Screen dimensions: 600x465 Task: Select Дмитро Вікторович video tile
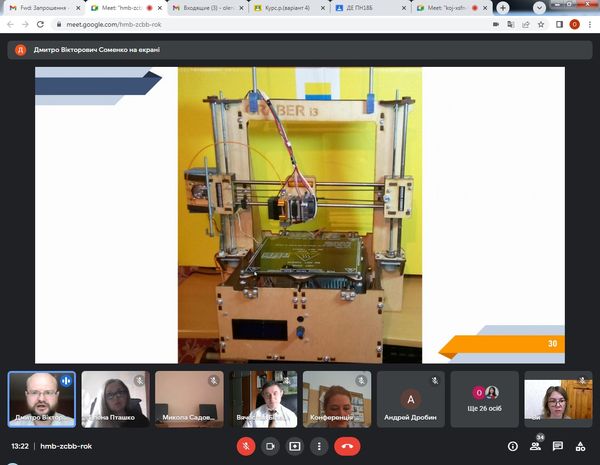[41, 400]
